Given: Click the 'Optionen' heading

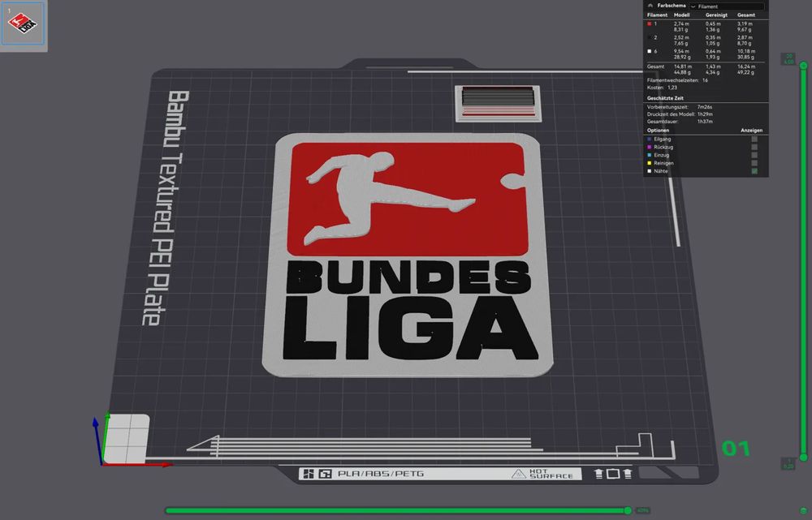Looking at the screenshot, I should 658,131.
